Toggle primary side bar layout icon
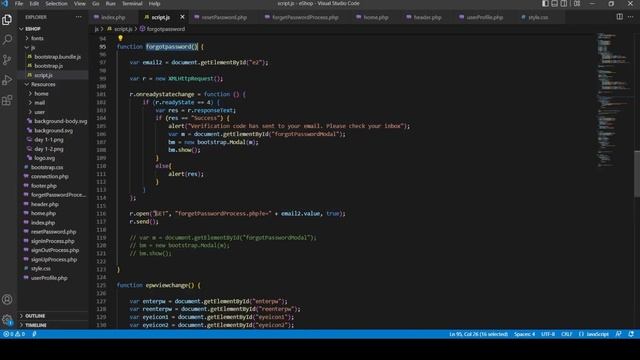The width and height of the screenshot is (640, 360). click(545, 4)
